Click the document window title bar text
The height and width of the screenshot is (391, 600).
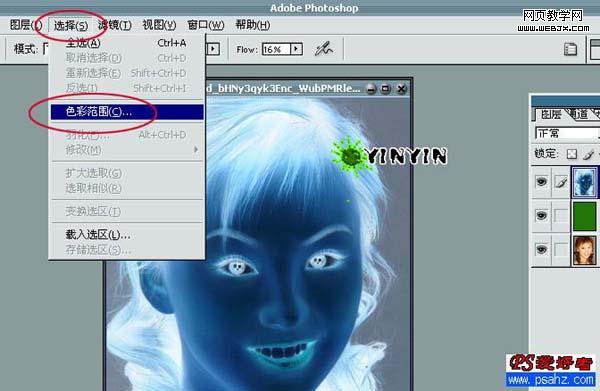pyautogui.click(x=283, y=89)
